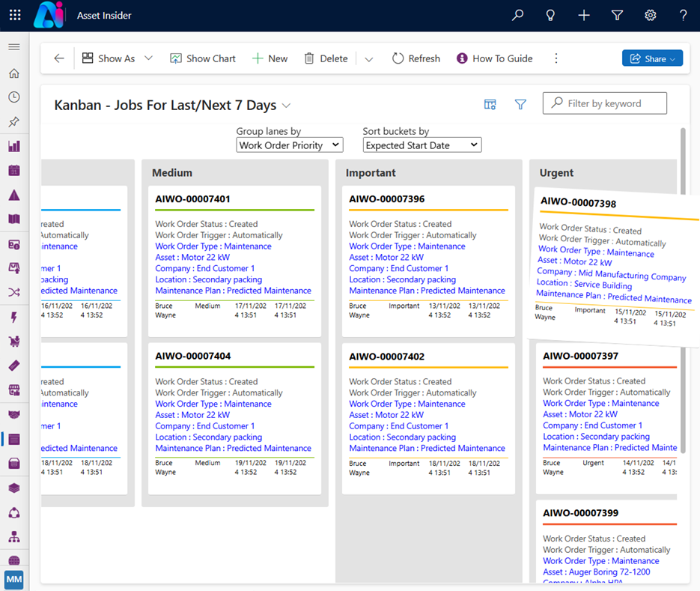Viewport: 700px width, 591px height.
Task: Open the crossed-arrows shuffle icon in sidebar
Action: (14, 292)
